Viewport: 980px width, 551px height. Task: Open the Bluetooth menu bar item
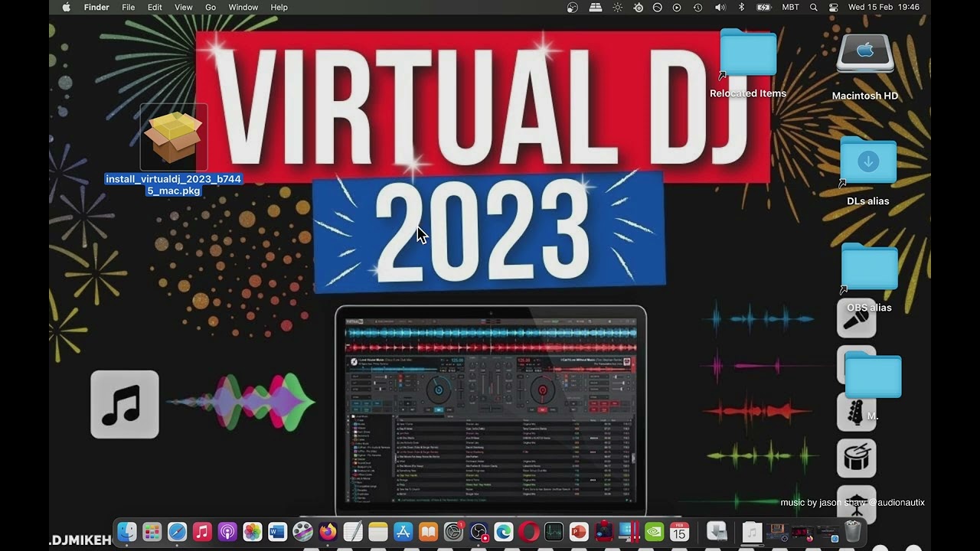(741, 7)
